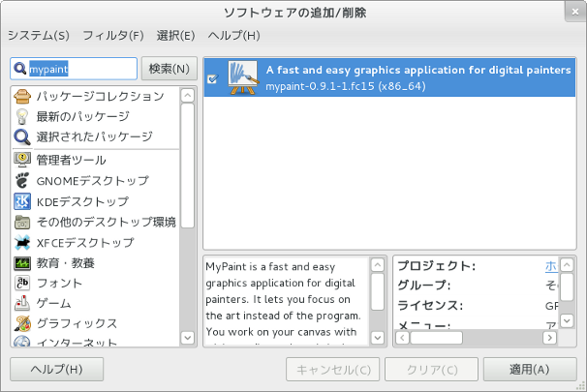
Task: Open the project homepage link
Action: click(x=551, y=266)
